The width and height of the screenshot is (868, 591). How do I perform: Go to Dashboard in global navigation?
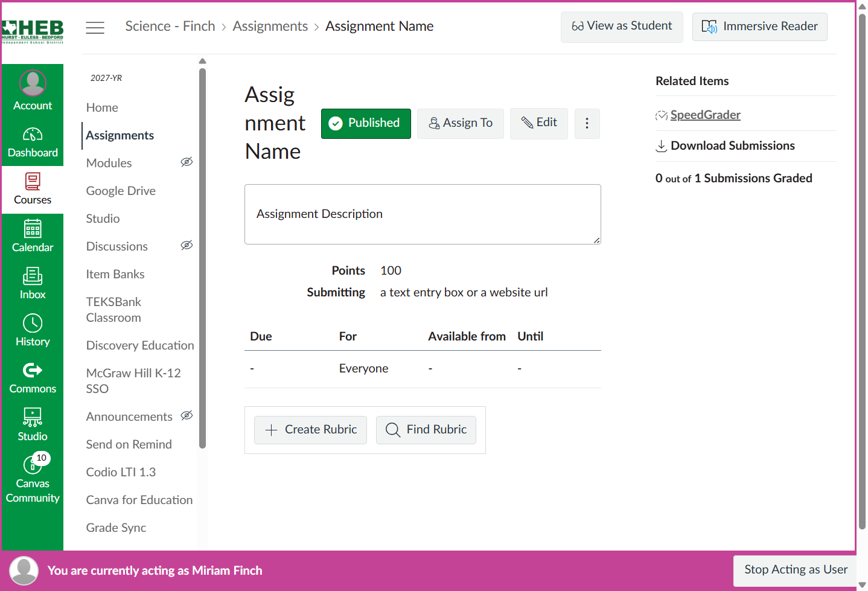33,142
